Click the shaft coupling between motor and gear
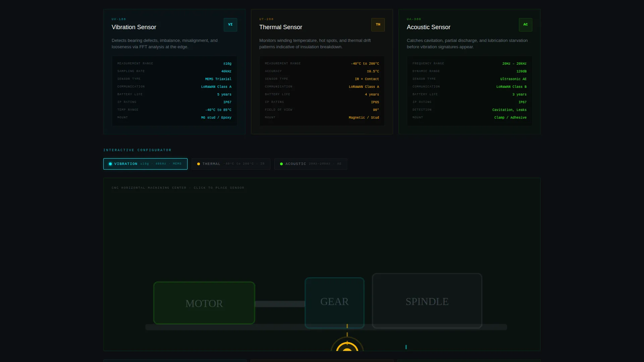 click(280, 304)
